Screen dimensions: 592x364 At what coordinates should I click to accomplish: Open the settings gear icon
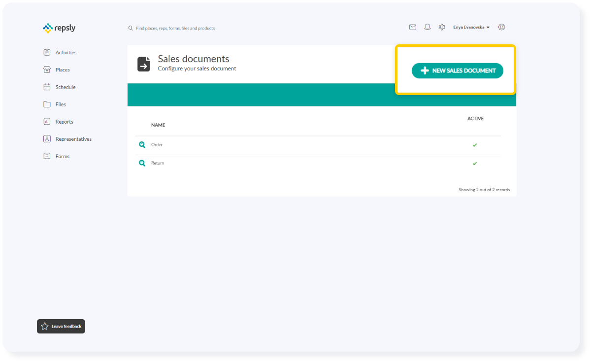coord(442,27)
